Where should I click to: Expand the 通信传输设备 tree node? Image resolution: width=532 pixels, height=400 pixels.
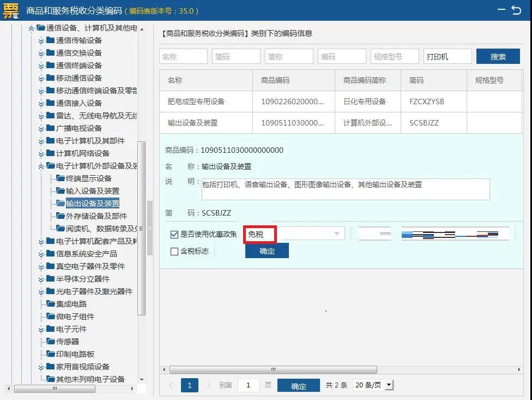41,40
